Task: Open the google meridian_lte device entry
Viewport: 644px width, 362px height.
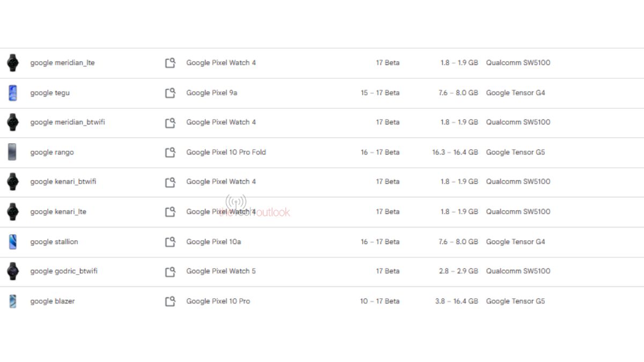Action: (x=62, y=63)
